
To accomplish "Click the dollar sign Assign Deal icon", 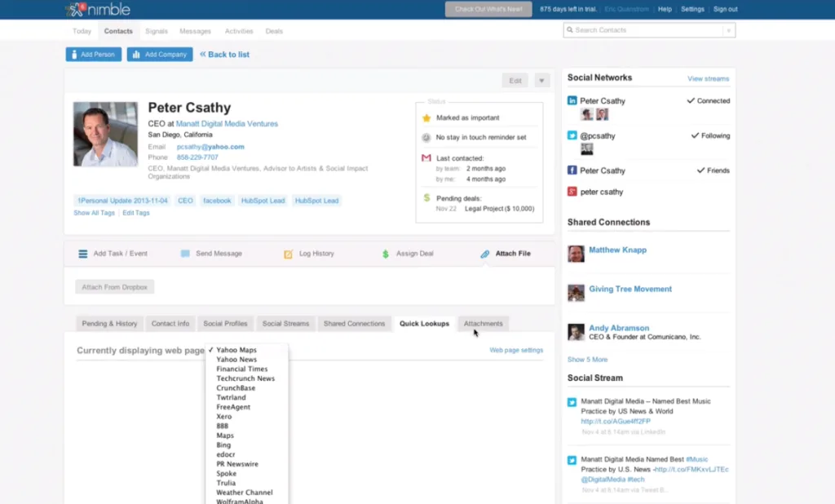I will [x=386, y=254].
